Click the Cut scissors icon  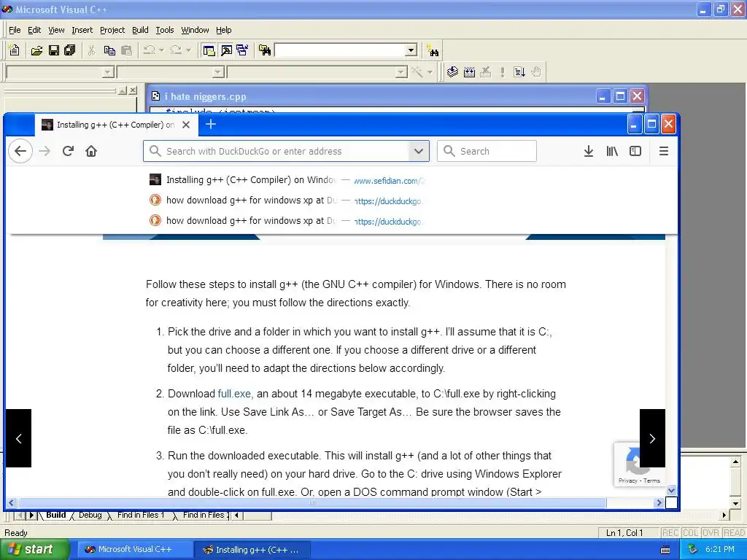pos(91,50)
